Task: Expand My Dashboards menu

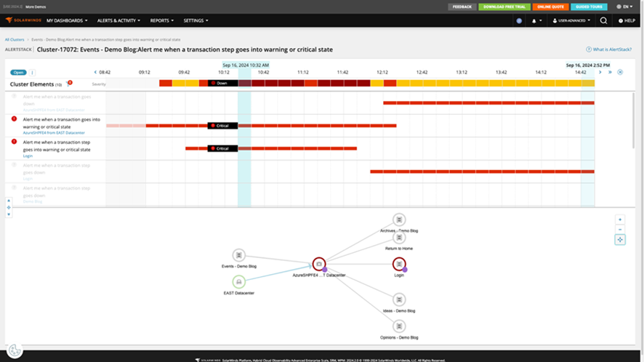Action: (x=67, y=20)
